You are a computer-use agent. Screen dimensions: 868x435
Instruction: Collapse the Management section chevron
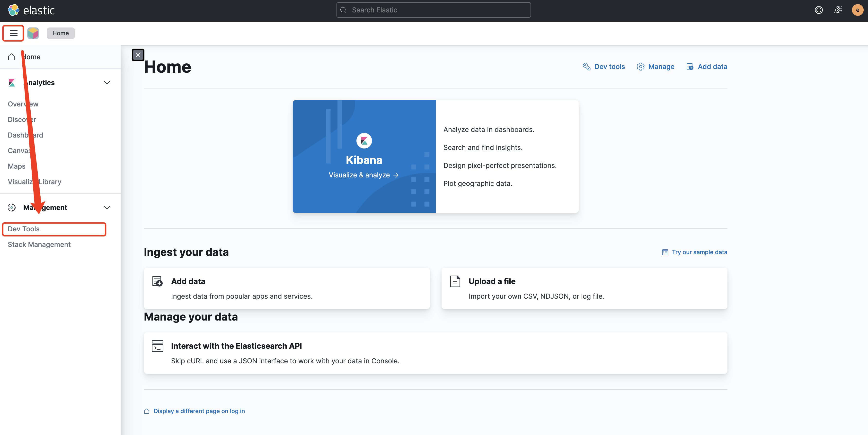click(x=107, y=207)
